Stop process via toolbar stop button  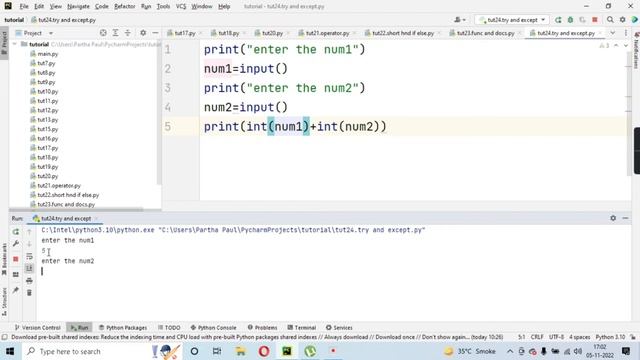click(595, 20)
